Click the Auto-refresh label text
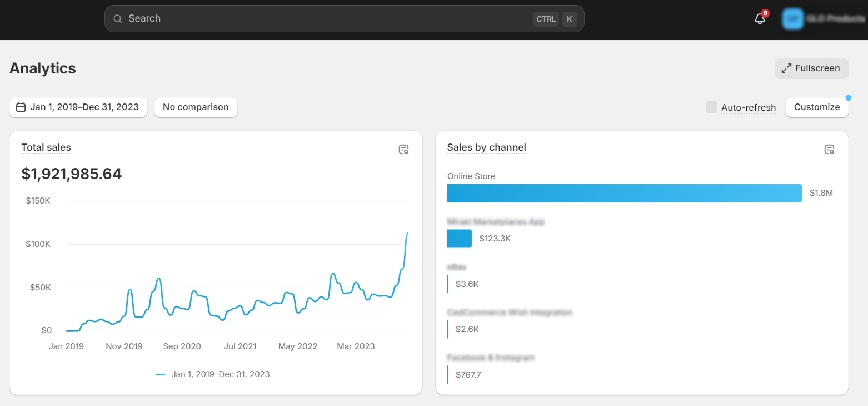The image size is (868, 406). pos(749,108)
